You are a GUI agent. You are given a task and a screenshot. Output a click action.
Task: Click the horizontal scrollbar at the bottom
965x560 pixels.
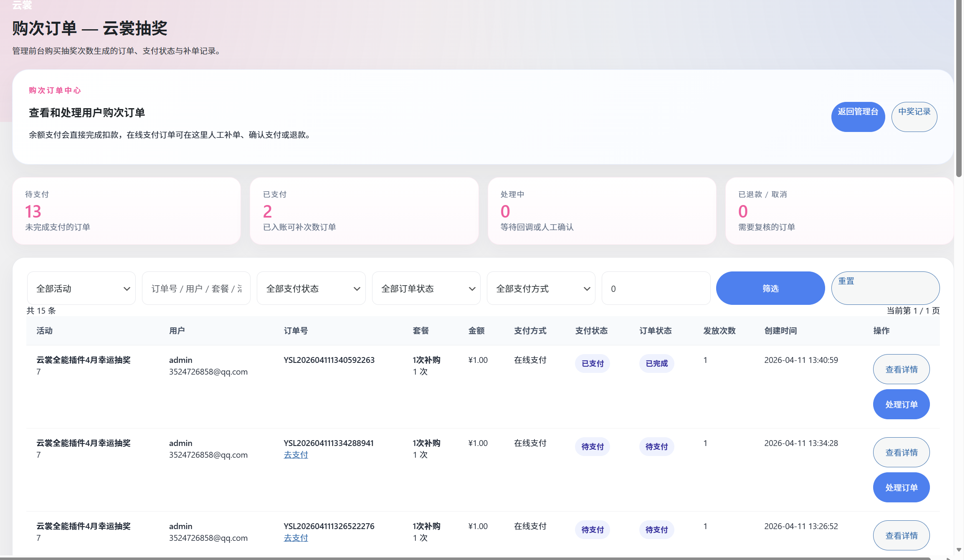[x=465, y=558]
